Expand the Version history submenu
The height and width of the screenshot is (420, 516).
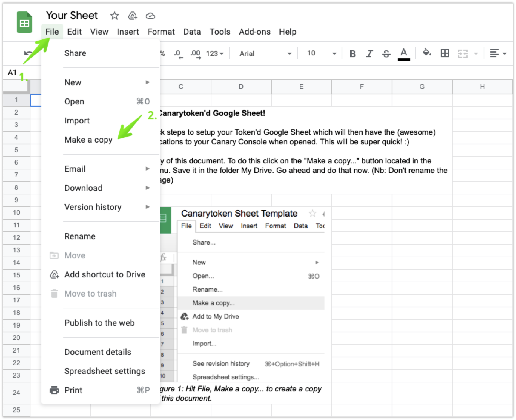coord(101,207)
